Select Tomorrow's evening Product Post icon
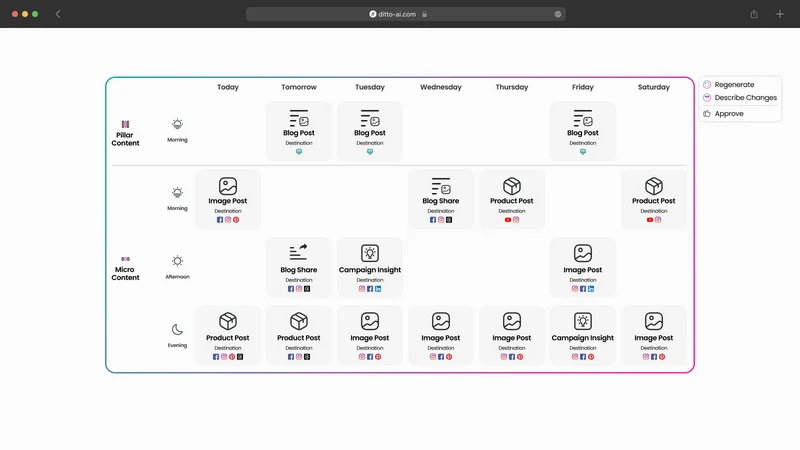Screen dimensions: 800x450 click(x=298, y=321)
